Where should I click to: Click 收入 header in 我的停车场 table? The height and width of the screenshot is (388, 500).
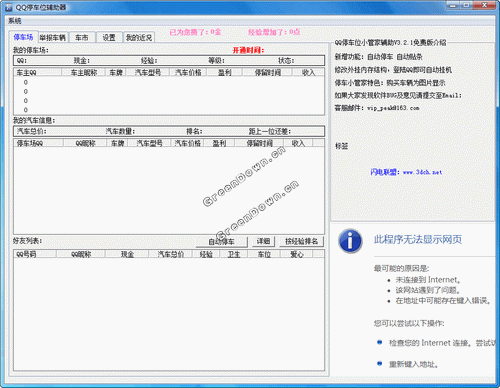[308, 72]
